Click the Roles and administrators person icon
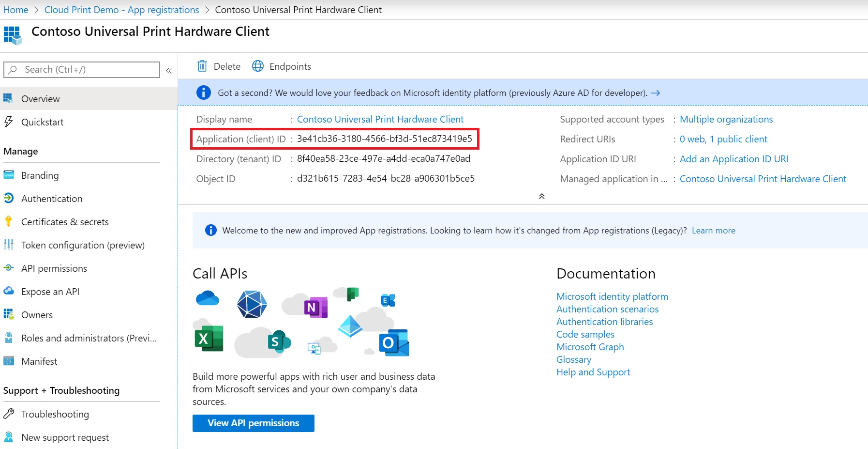The height and width of the screenshot is (449, 868). point(9,338)
